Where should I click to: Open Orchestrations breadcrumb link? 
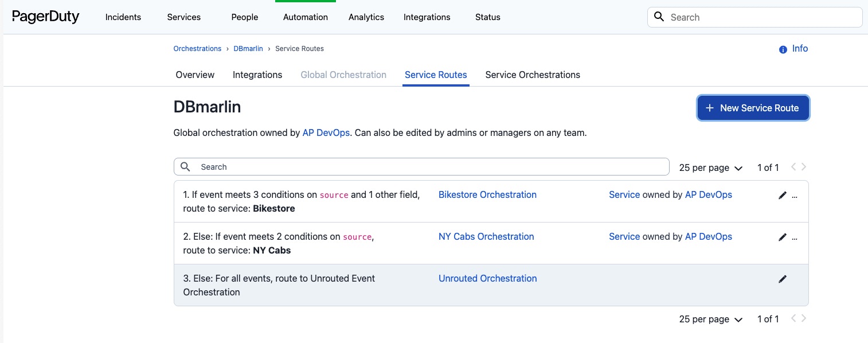coord(197,49)
